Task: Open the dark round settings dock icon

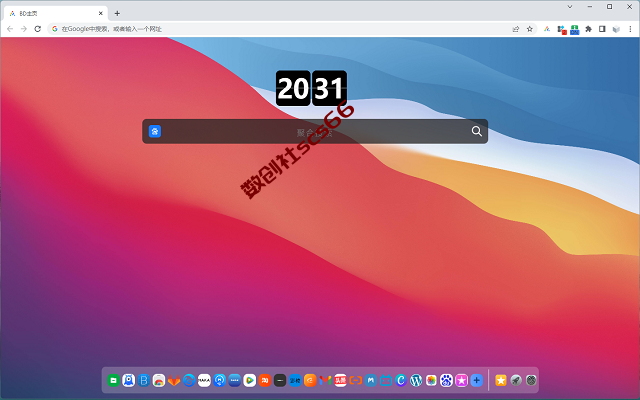Action: (x=531, y=380)
